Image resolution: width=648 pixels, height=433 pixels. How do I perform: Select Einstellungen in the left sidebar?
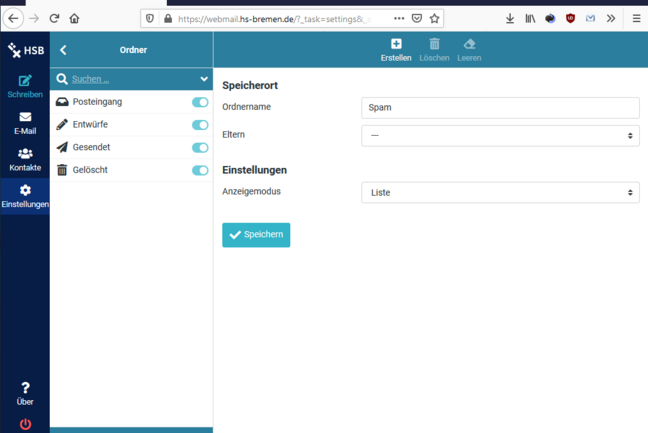[25, 196]
